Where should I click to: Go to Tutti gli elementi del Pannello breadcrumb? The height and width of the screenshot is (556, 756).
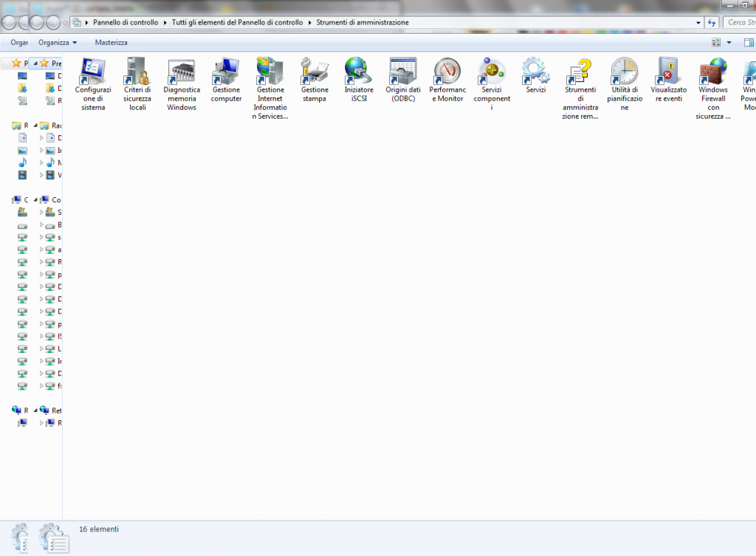point(237,22)
